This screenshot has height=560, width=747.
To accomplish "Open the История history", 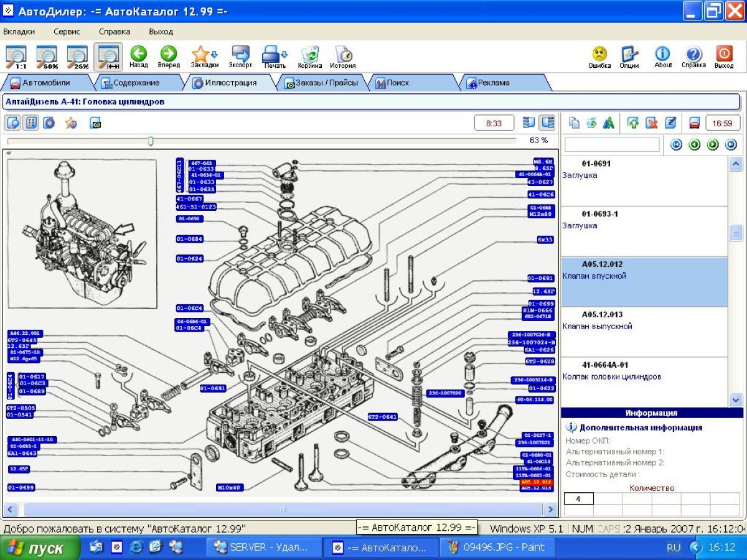I will [x=343, y=57].
